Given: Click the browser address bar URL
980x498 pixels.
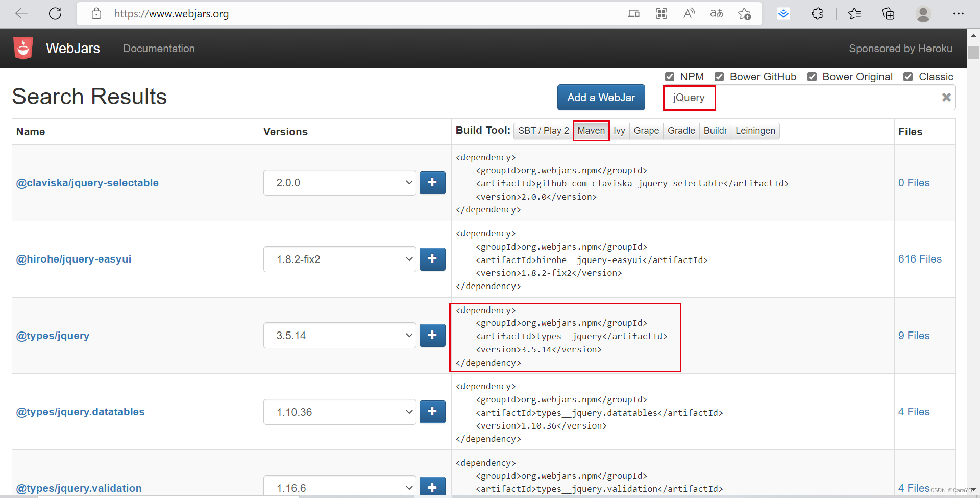Looking at the screenshot, I should pos(171,14).
